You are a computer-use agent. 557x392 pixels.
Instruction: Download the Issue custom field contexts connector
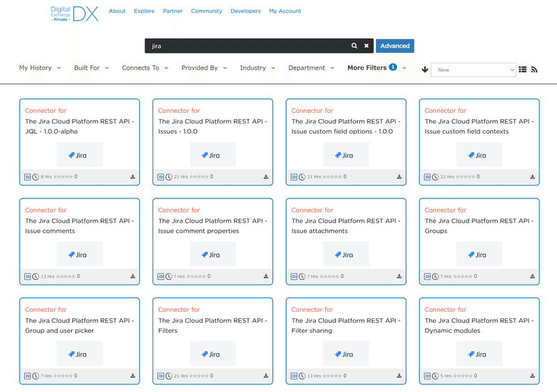(532, 177)
